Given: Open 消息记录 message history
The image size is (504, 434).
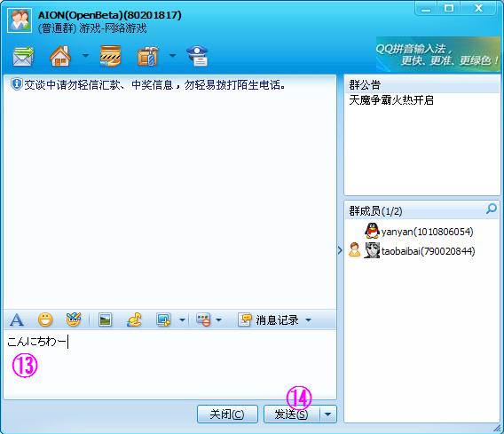Looking at the screenshot, I should (x=268, y=320).
